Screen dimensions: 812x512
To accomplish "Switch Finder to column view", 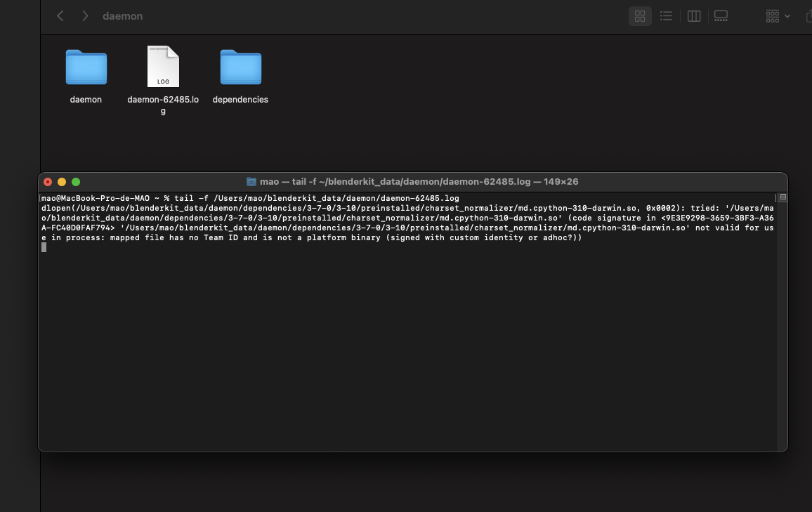I will point(693,15).
